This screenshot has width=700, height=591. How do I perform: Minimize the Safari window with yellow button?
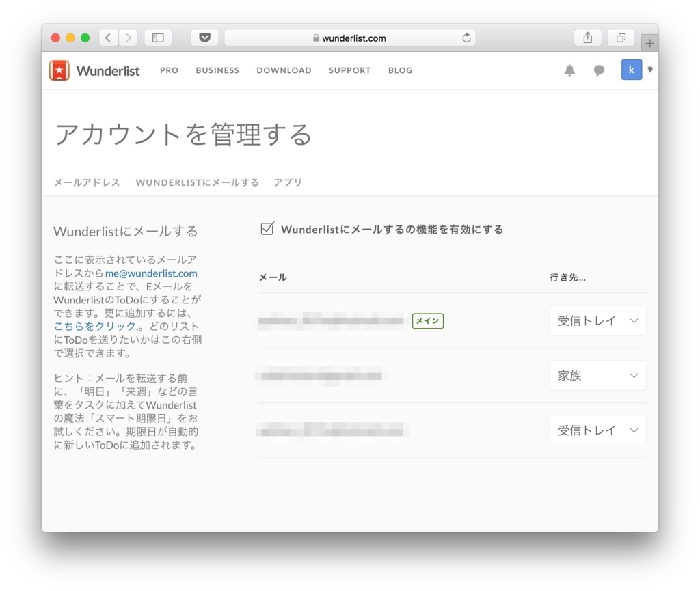[70, 38]
